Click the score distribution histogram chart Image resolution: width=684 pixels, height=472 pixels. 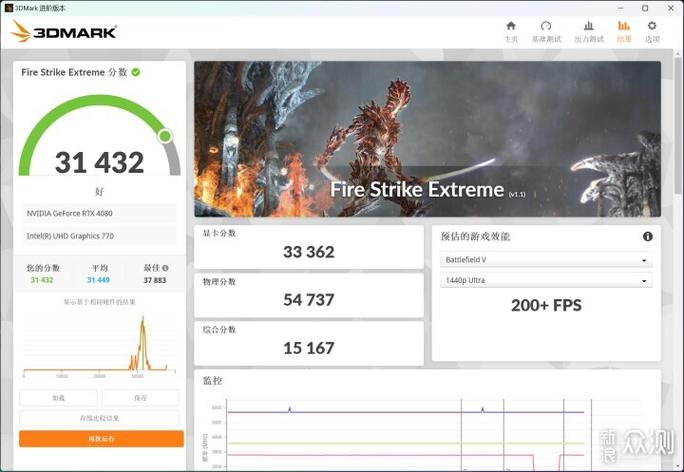pos(99,345)
